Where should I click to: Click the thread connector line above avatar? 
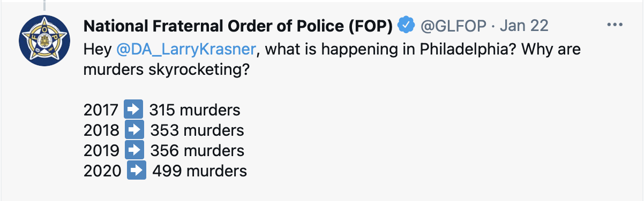pyautogui.click(x=45, y=6)
